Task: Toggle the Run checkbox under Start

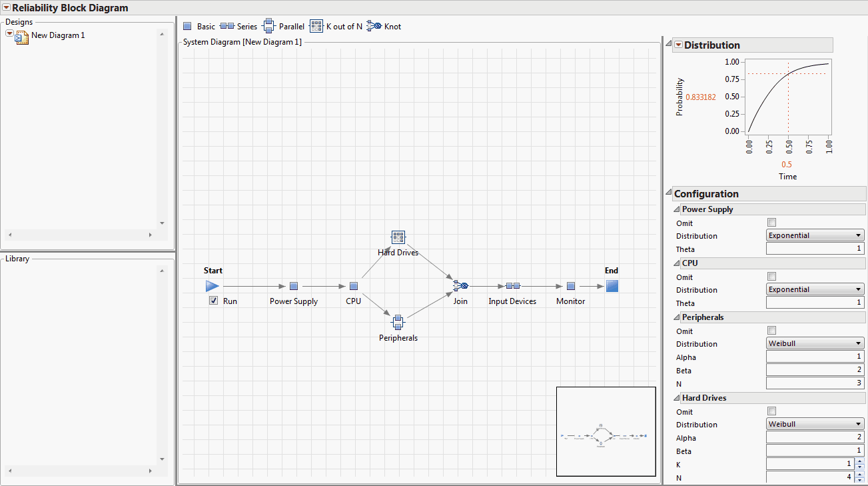Action: click(x=213, y=300)
